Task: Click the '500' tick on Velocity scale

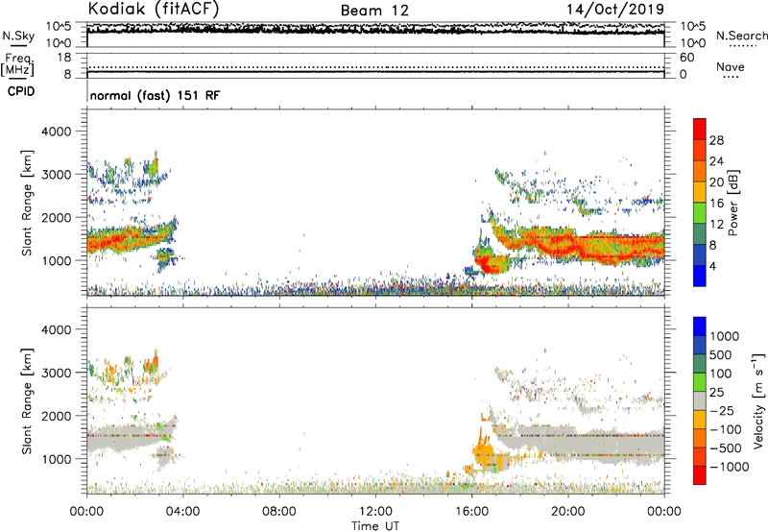Action: [x=719, y=355]
